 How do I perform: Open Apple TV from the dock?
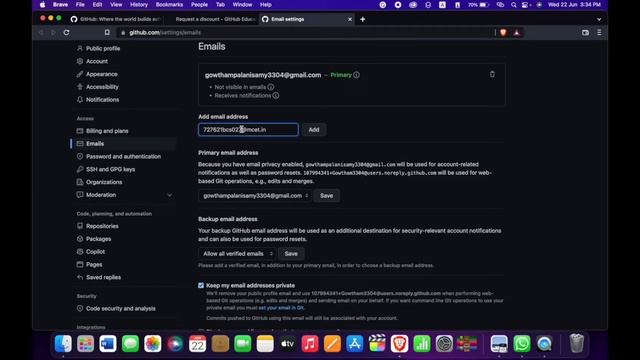pyautogui.click(x=287, y=344)
